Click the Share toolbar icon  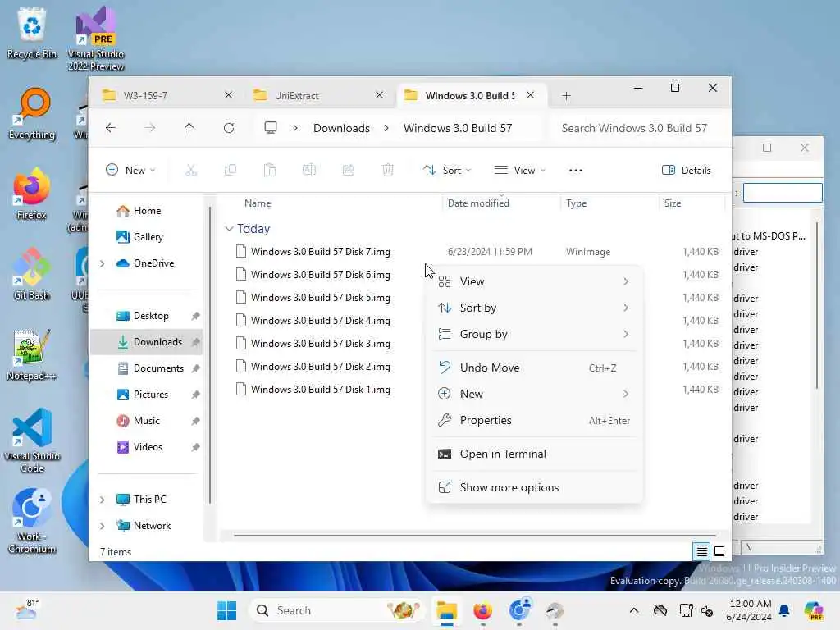tap(348, 171)
